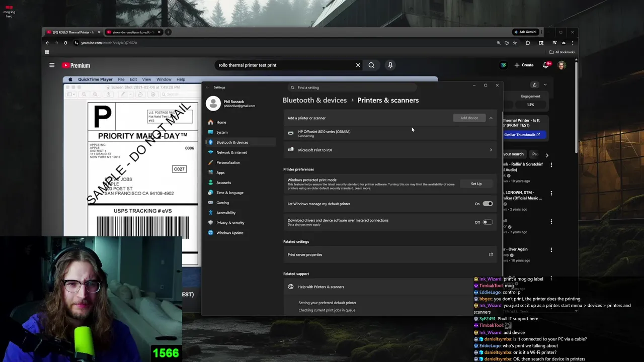Click Bluetooth & devices breadcrumb
The width and height of the screenshot is (644, 362).
click(x=314, y=100)
